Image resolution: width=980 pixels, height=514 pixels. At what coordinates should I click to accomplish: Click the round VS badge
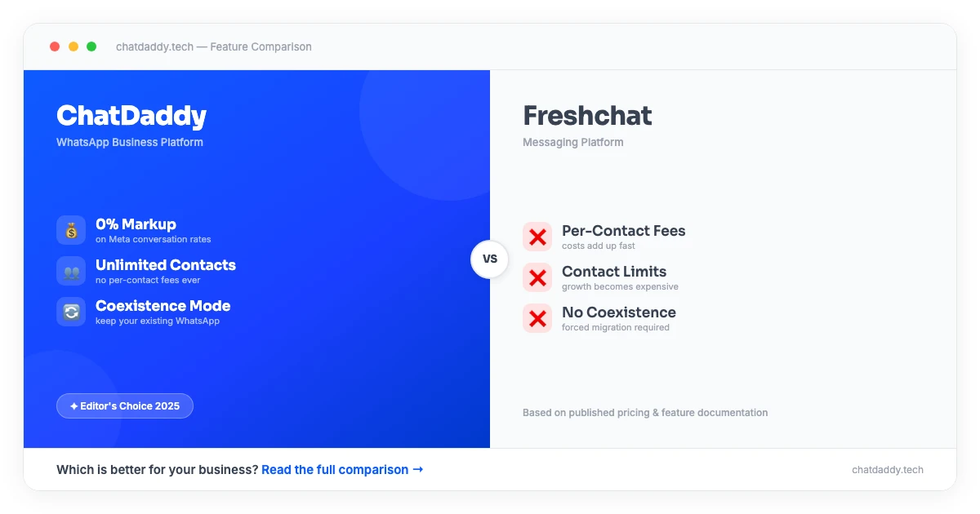click(490, 259)
